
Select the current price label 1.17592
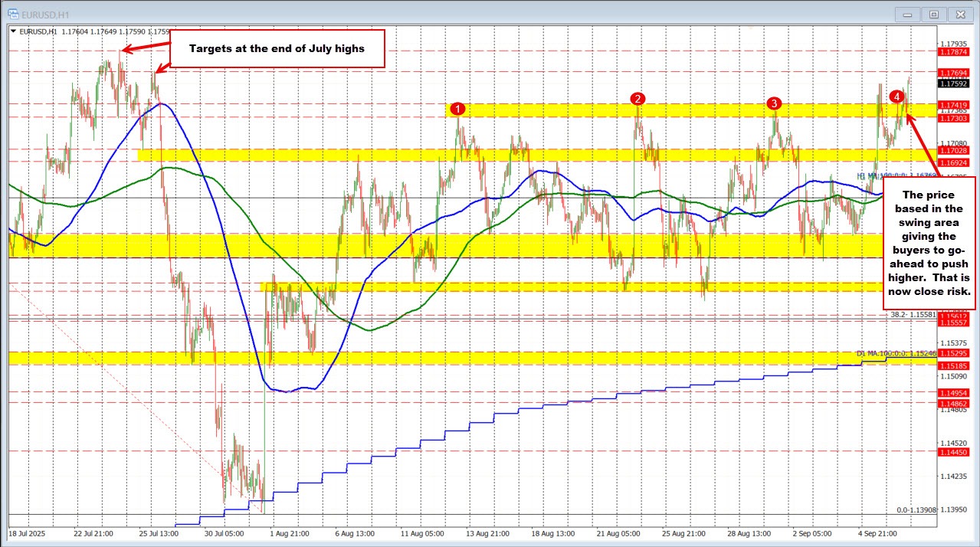coord(955,83)
